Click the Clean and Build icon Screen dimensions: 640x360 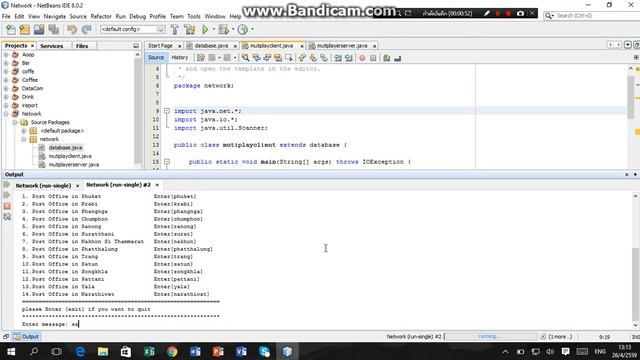click(190, 29)
